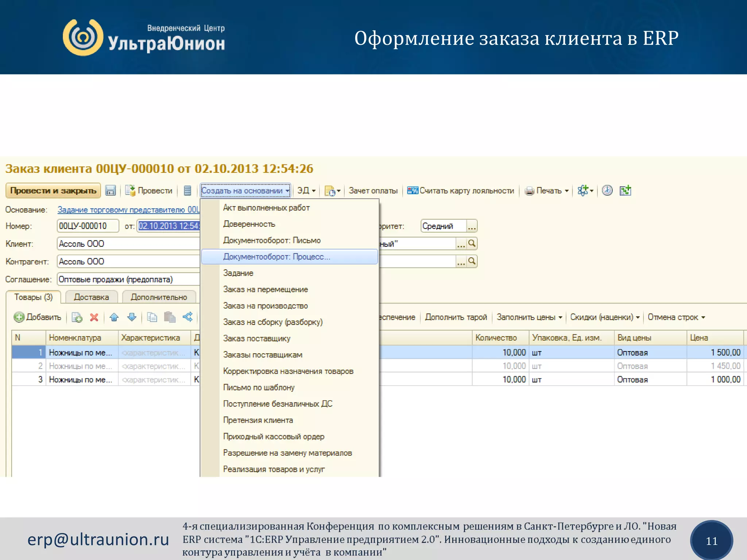Open Отмена строк dropdown
This screenshot has height=560, width=747.
point(677,317)
